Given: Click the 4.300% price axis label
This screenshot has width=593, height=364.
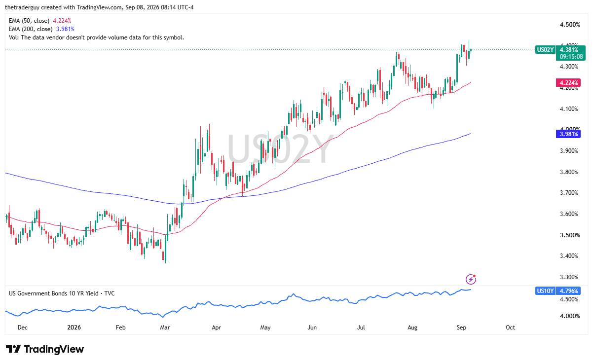Looking at the screenshot, I should tap(569, 67).
